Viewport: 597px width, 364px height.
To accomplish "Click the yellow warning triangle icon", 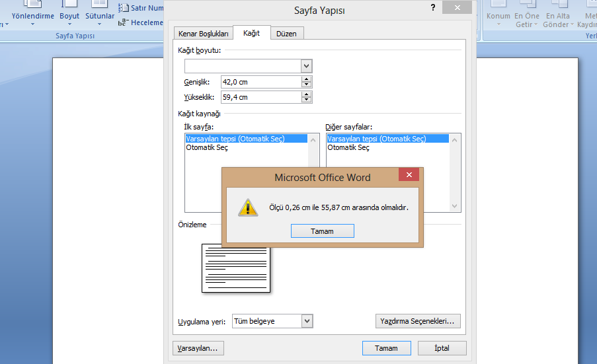I will coord(249,207).
